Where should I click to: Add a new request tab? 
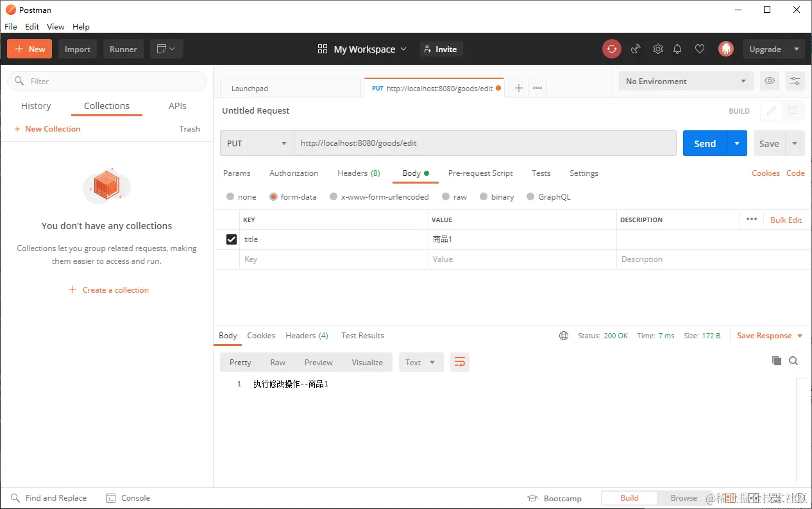pos(518,88)
